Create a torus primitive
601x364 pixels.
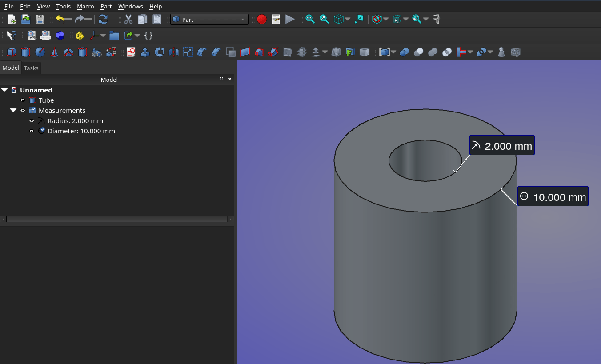68,52
